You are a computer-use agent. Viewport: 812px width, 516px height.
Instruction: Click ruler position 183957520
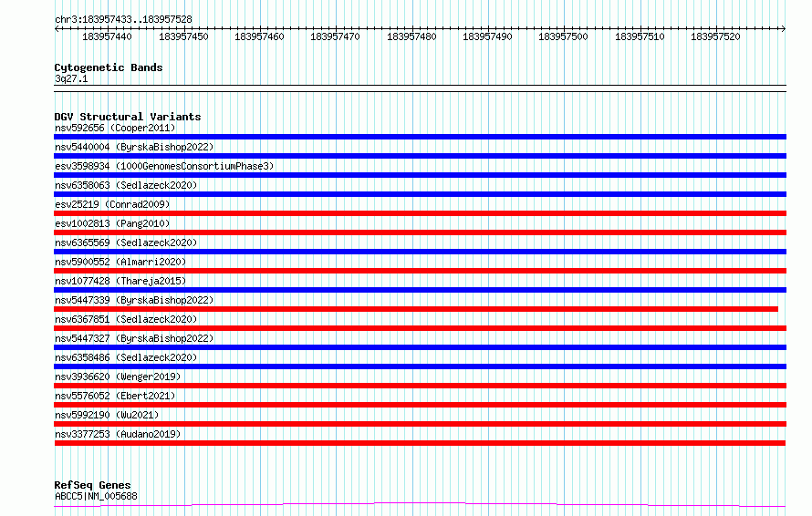pos(715,36)
